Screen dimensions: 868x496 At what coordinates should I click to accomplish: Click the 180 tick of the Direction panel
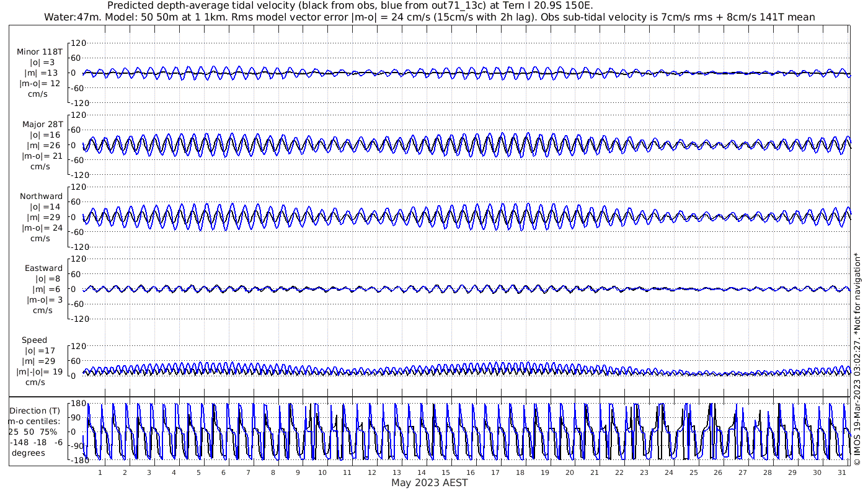78,404
